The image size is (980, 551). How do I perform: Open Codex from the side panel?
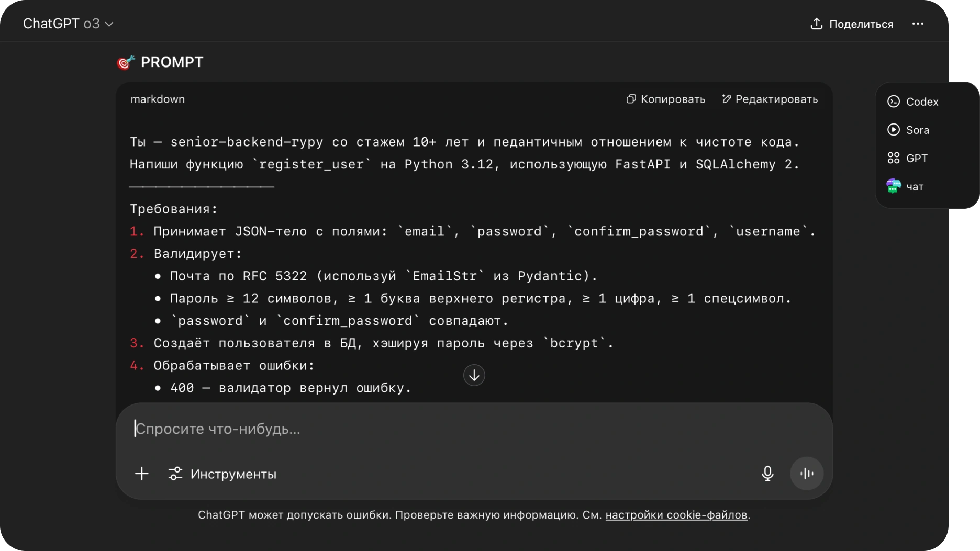[x=922, y=102]
